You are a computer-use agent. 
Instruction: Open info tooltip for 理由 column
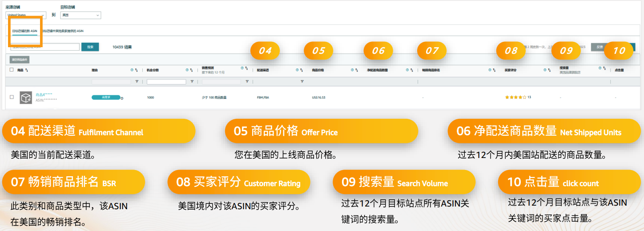point(132,70)
